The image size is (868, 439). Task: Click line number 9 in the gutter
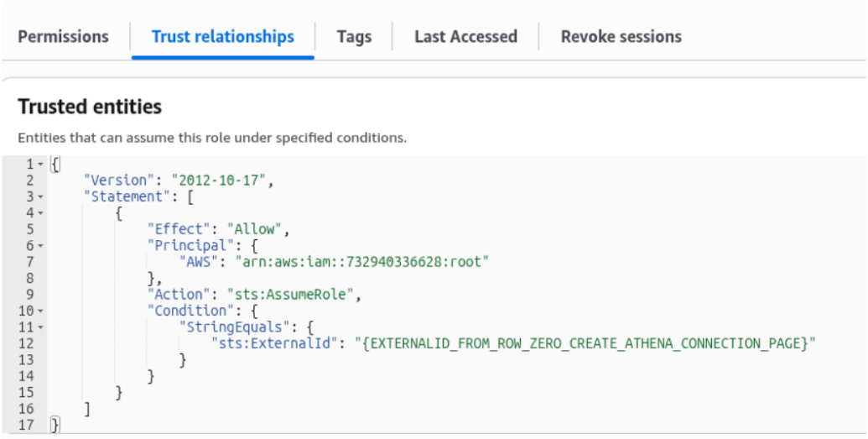[x=31, y=295]
